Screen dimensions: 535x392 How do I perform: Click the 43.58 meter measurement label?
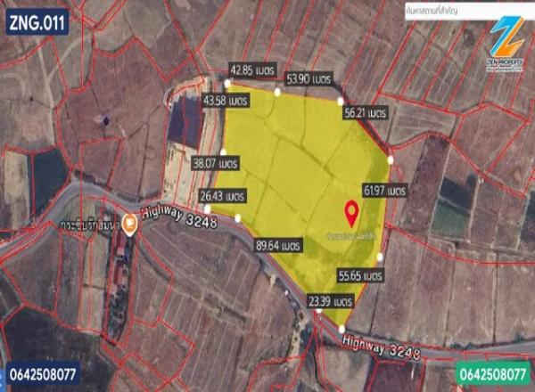[x=226, y=101]
